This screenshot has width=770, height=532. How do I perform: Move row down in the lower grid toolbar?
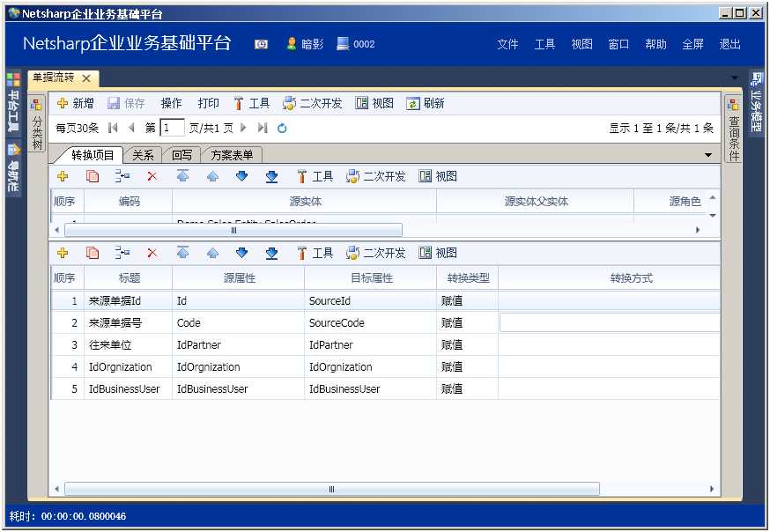point(241,253)
